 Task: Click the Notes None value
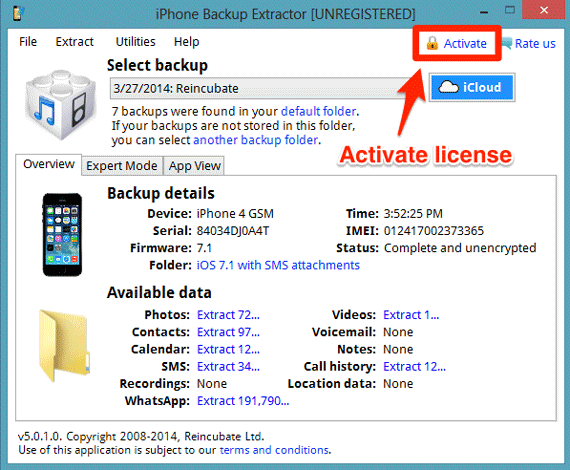[x=398, y=349]
